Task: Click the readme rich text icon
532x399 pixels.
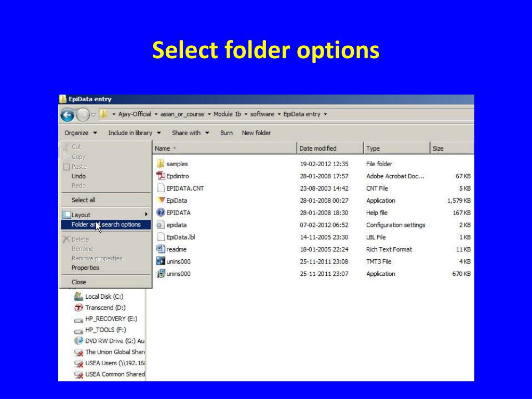Action: click(x=161, y=249)
